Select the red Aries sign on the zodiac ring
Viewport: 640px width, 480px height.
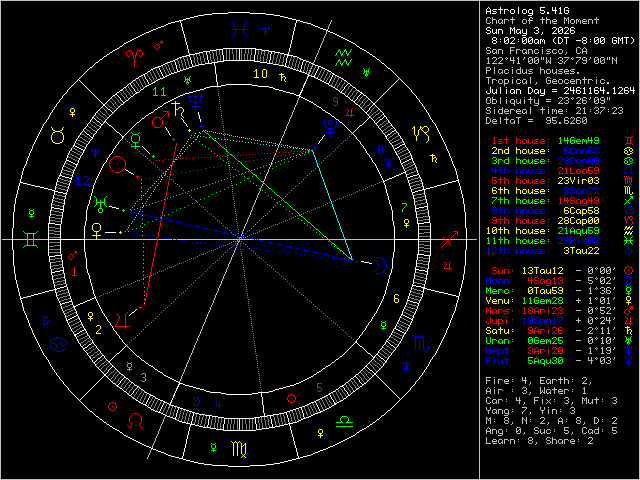pyautogui.click(x=135, y=58)
